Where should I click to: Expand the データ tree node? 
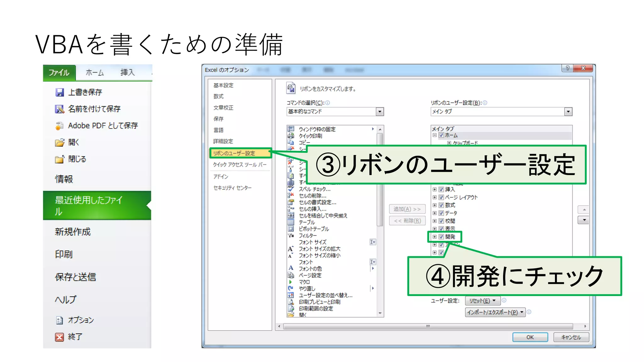click(x=435, y=213)
